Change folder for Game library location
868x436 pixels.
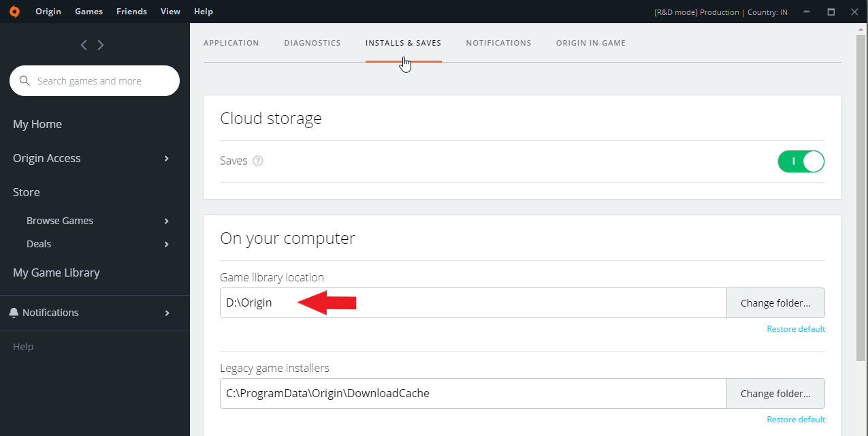[775, 303]
